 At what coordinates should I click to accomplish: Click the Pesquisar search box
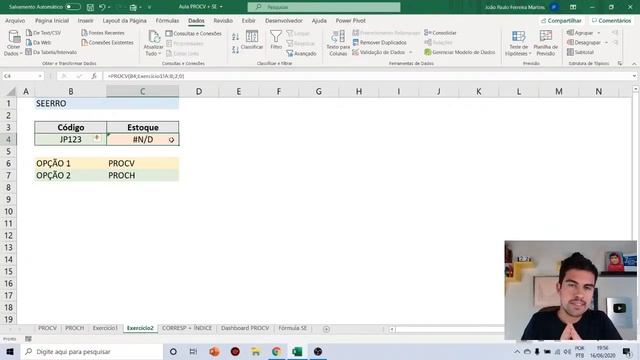tap(324, 7)
